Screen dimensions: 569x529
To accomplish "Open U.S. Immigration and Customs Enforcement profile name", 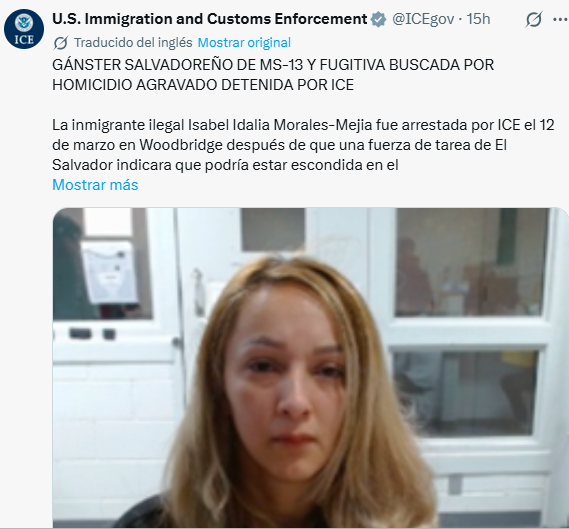I will point(210,19).
